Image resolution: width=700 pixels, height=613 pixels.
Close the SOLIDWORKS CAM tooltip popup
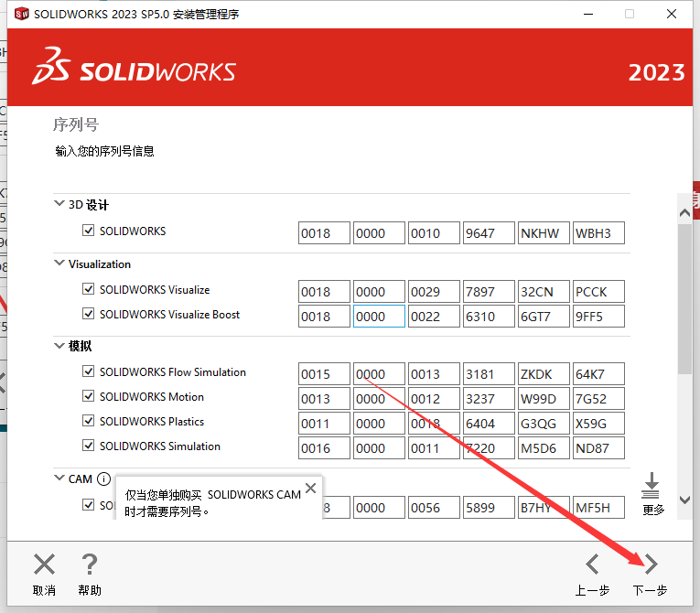(310, 489)
